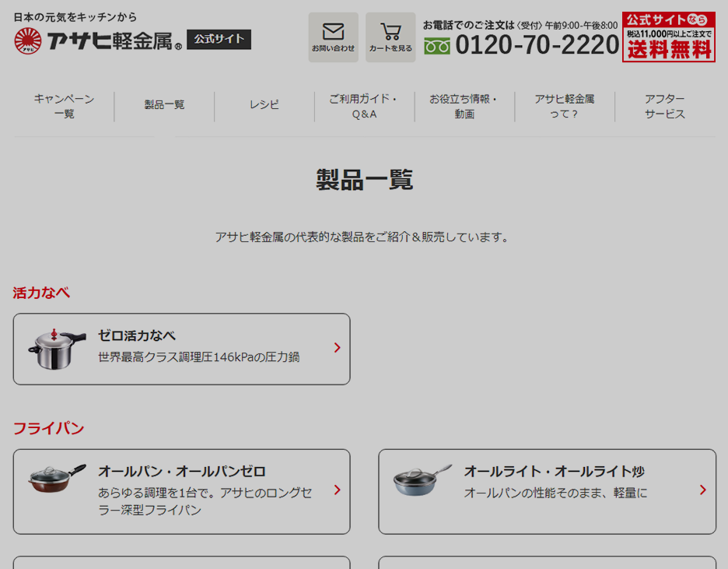Click the アサヒ軽金属 red sun logo

[x=27, y=41]
